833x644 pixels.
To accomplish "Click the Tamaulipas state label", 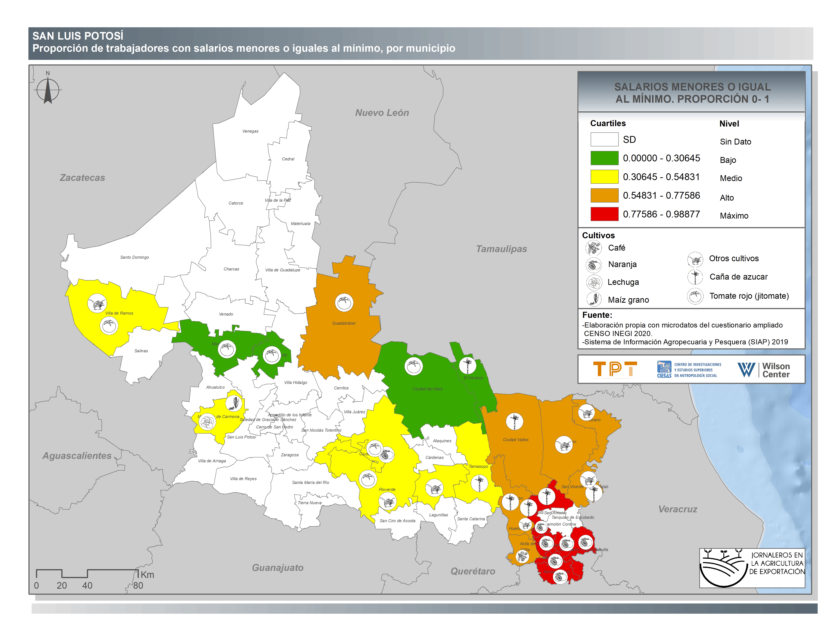I will [x=501, y=249].
